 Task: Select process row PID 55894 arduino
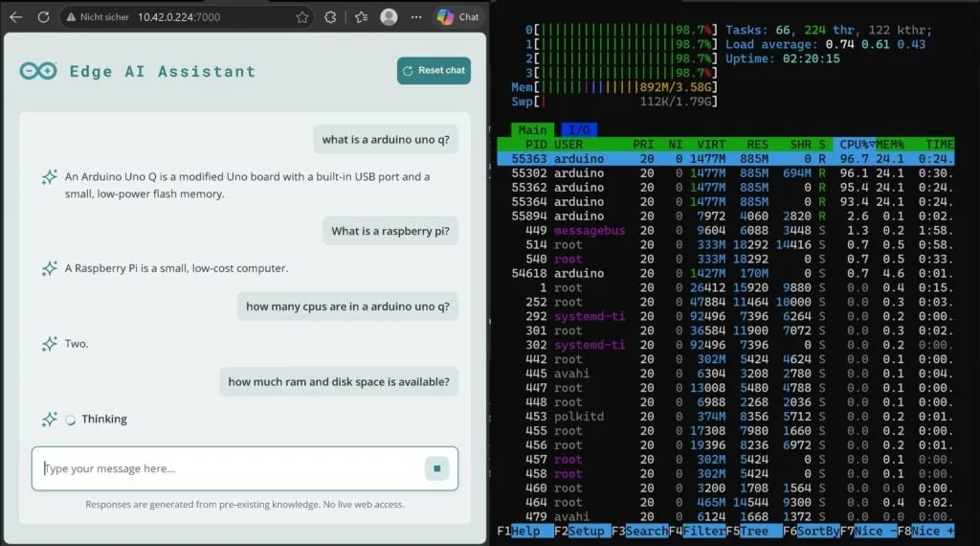pyautogui.click(x=725, y=216)
